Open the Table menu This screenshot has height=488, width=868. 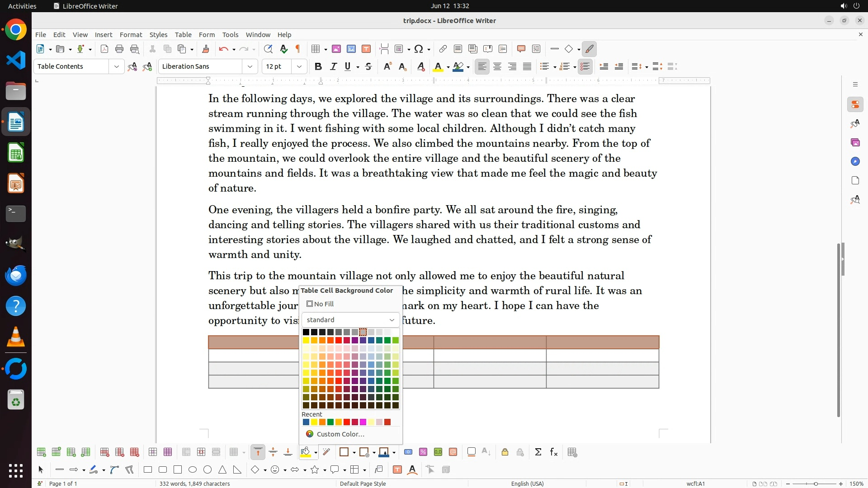pos(183,35)
